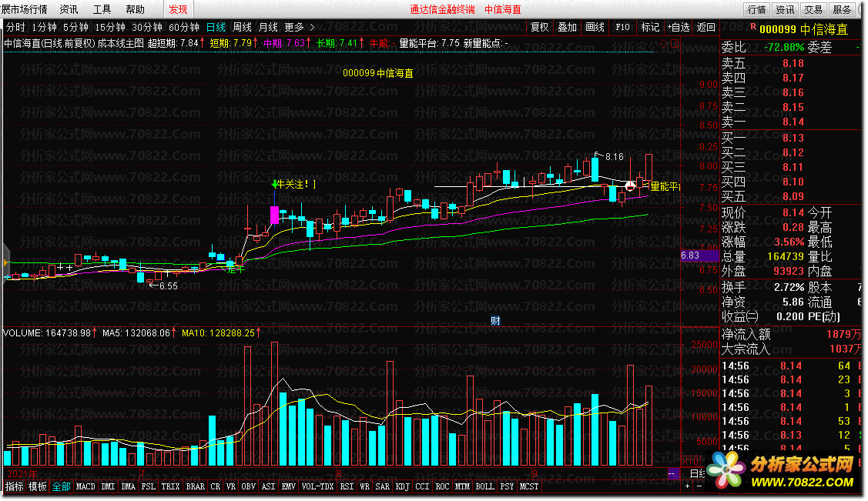Switch to the DMI indicator

pyautogui.click(x=108, y=486)
